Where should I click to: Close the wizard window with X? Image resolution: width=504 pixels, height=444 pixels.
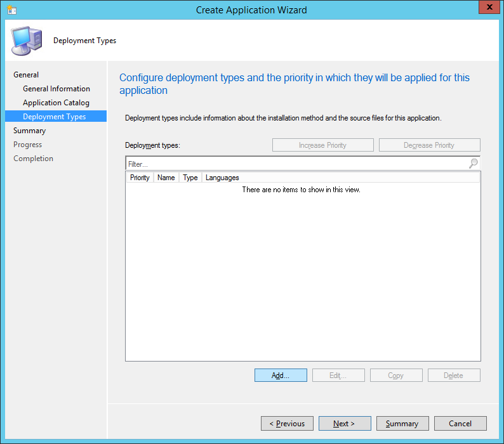[x=489, y=7]
